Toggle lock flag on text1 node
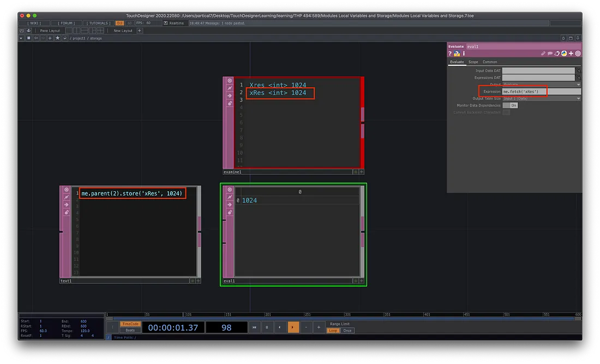The height and width of the screenshot is (364, 600). coord(66,212)
